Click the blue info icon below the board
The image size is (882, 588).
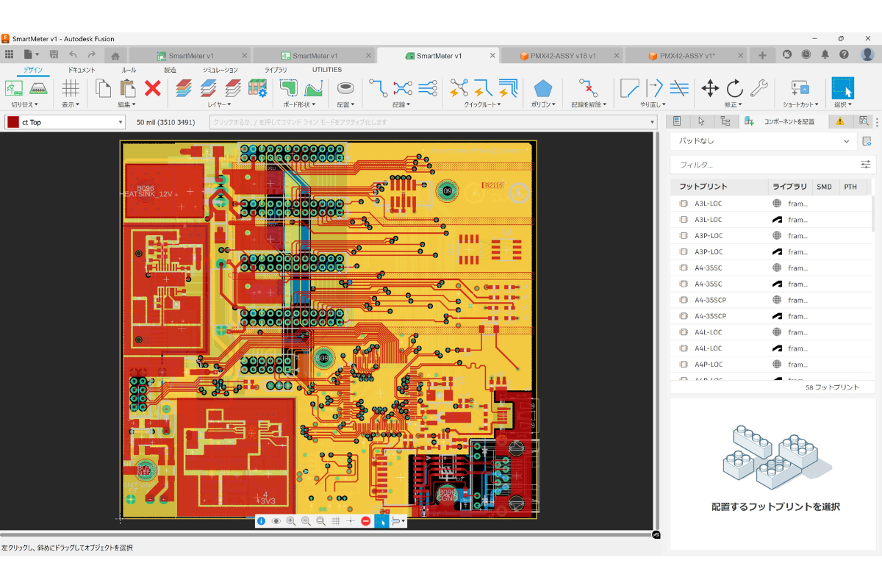[261, 521]
